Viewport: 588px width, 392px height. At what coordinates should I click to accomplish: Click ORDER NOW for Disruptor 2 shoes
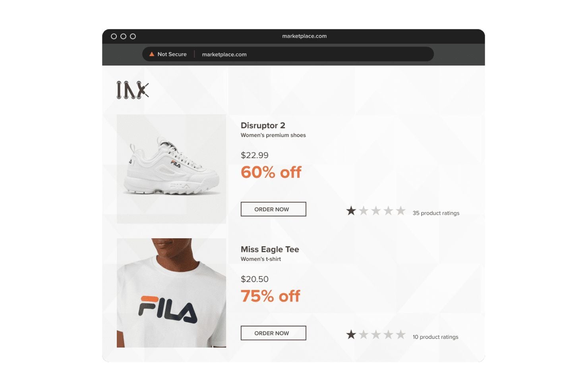pos(273,209)
